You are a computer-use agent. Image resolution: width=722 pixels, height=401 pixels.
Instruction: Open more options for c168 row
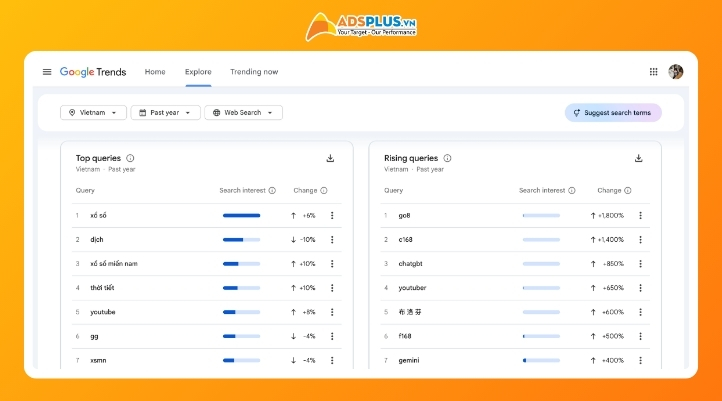[640, 240]
